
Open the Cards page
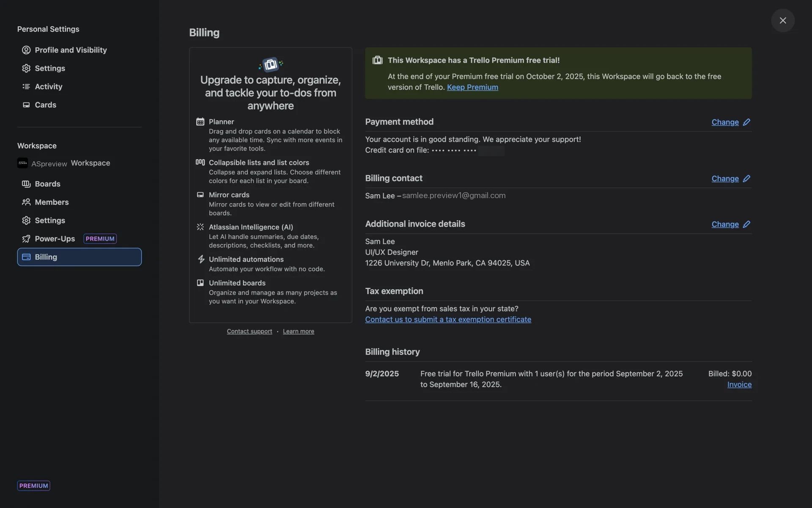(x=80, y=105)
